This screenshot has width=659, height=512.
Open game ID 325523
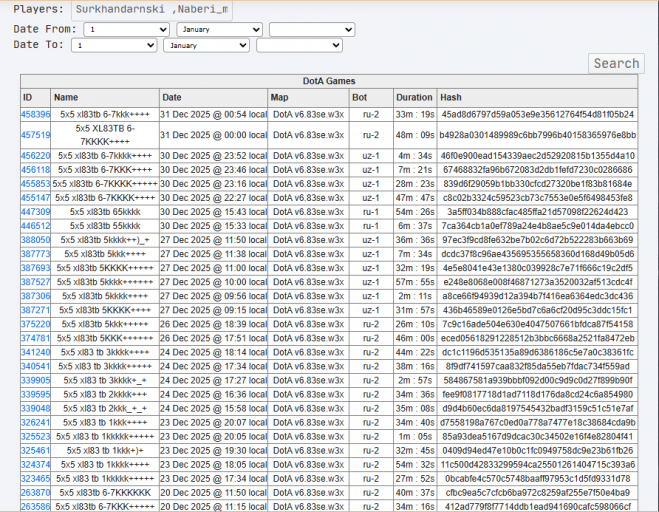[x=35, y=437]
